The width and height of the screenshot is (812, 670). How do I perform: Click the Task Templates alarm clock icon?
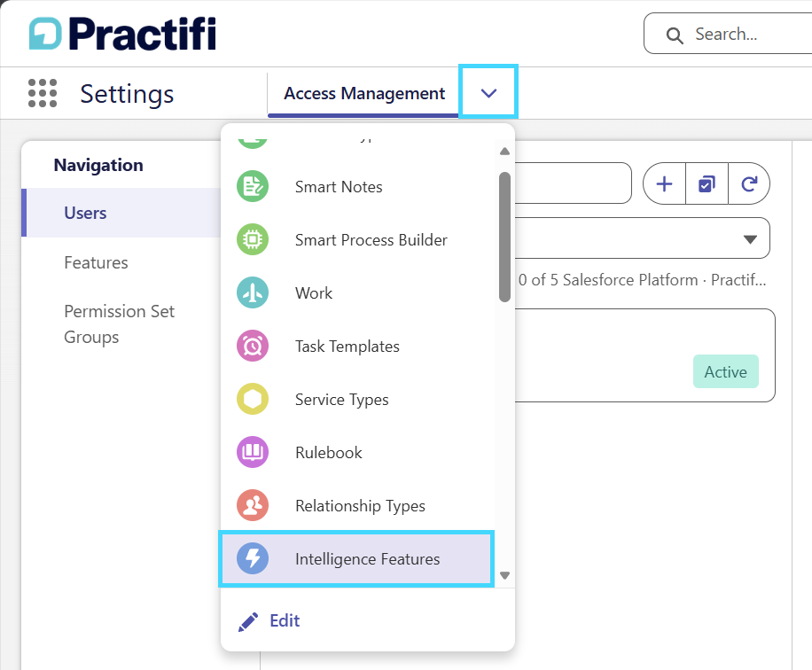[253, 346]
